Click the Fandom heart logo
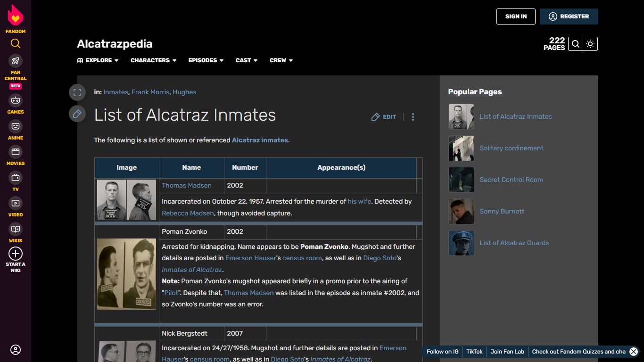 [16, 15]
